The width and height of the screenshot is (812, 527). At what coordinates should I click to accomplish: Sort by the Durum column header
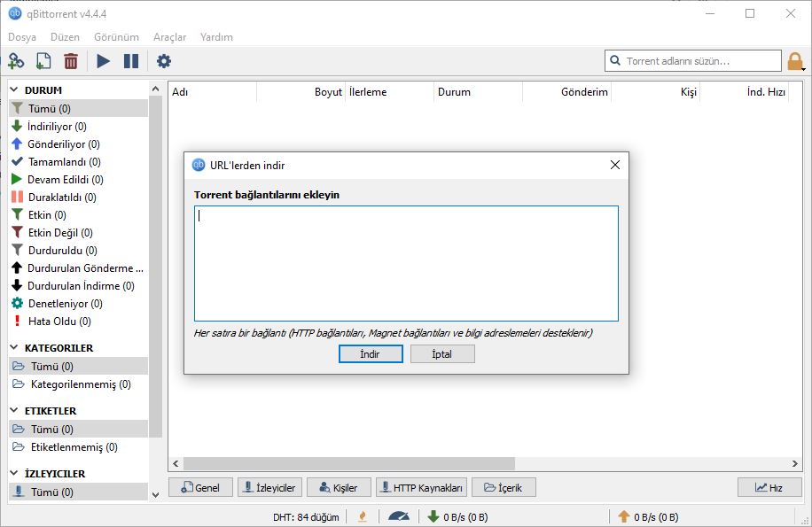tap(478, 92)
